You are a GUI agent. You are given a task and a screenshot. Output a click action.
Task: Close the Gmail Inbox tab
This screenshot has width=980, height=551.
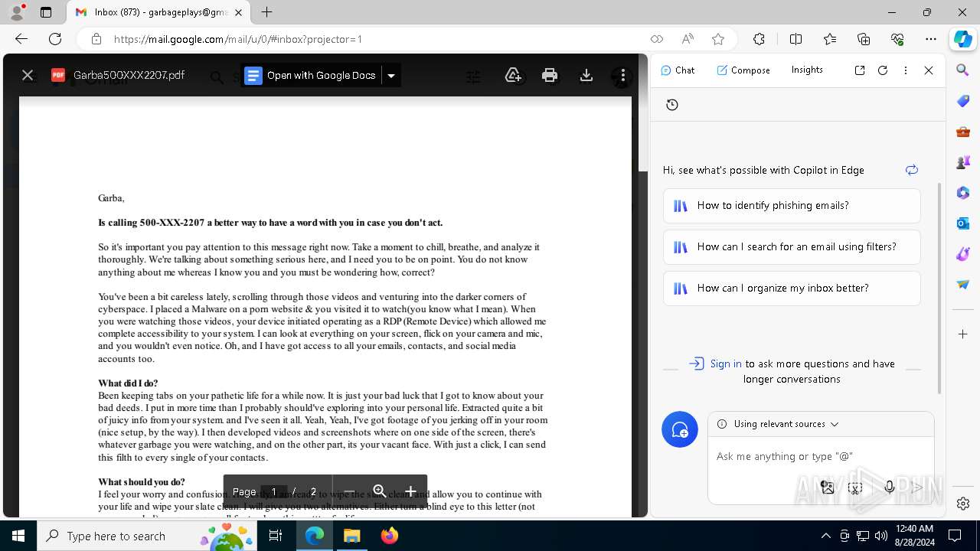coord(239,12)
